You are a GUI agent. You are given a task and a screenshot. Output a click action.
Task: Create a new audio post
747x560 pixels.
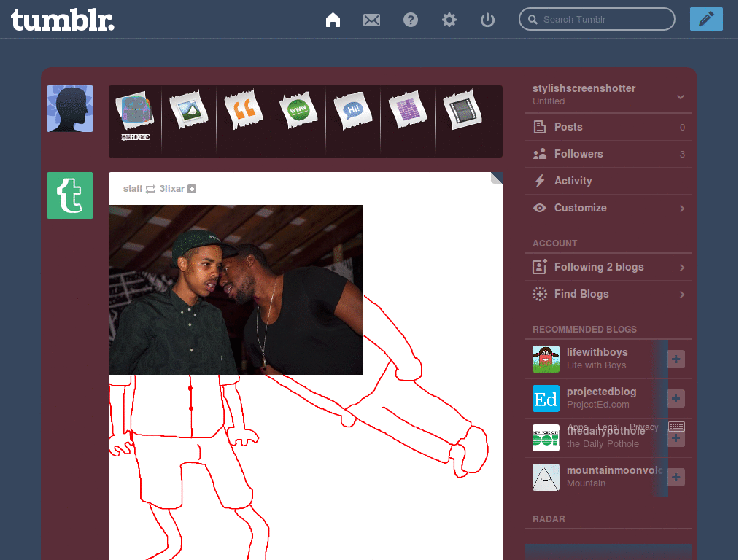[x=407, y=110]
